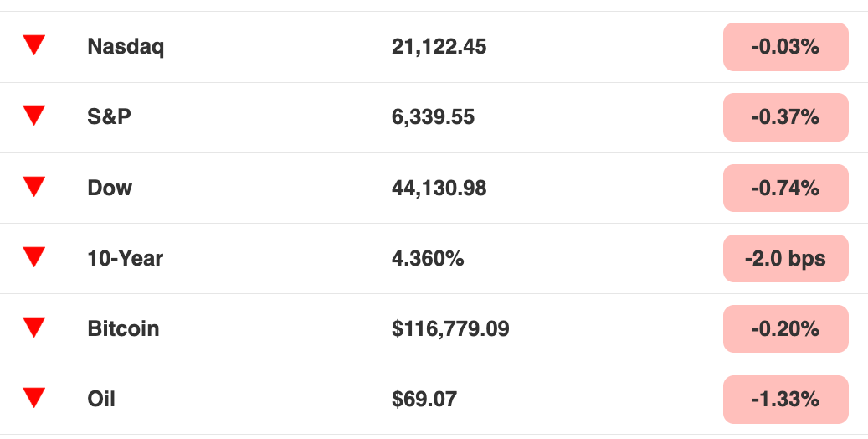Click the red down triangle next to Dow
This screenshot has height=439, width=868.
(33, 186)
